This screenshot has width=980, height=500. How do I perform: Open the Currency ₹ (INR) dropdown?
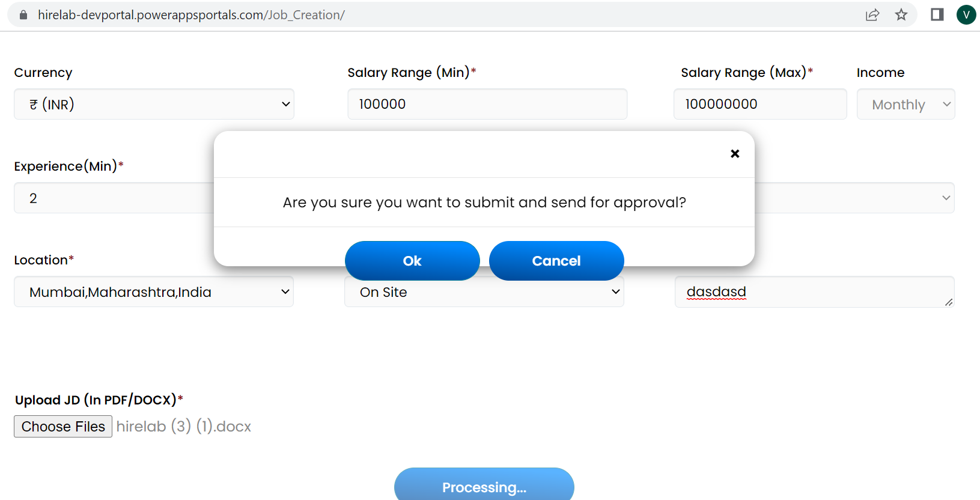[x=154, y=104]
